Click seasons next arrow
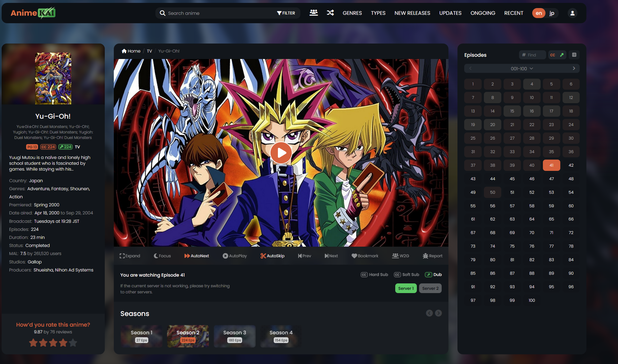Viewport: 618px width, 364px height. (438, 313)
